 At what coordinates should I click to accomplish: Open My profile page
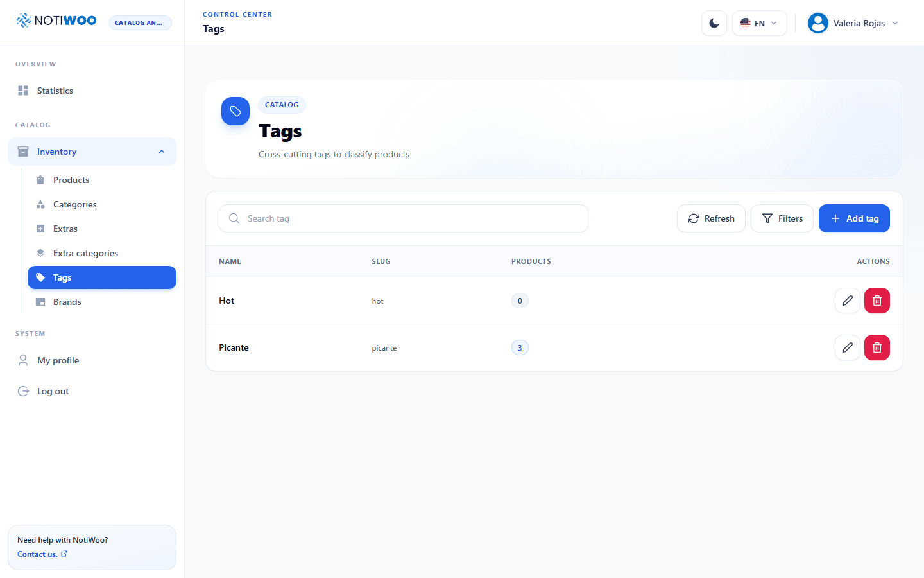pos(92,360)
